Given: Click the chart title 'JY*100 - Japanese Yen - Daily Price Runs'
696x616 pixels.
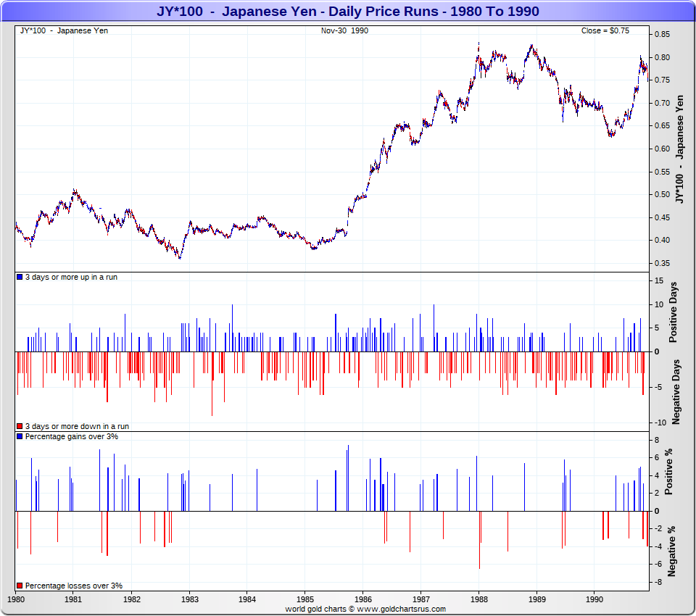Looking at the screenshot, I should [347, 11].
